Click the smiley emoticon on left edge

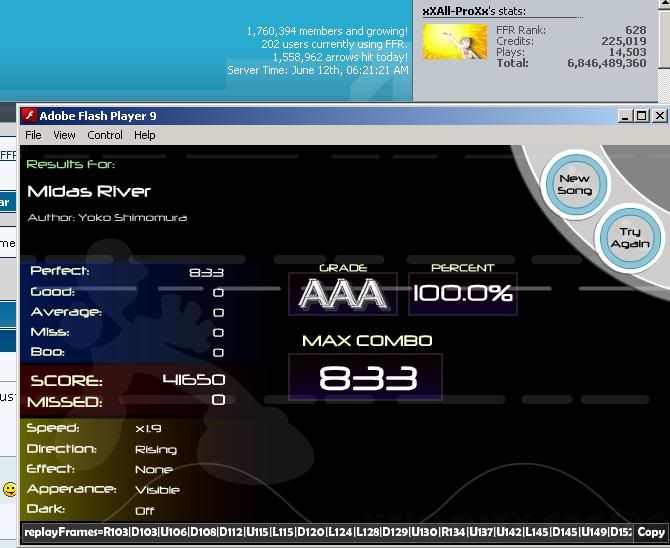(x=9, y=489)
